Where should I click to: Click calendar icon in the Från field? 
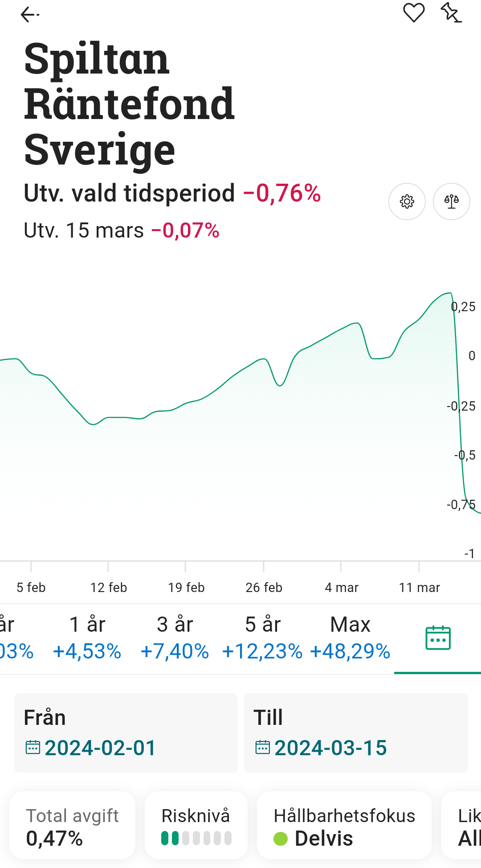point(33,747)
